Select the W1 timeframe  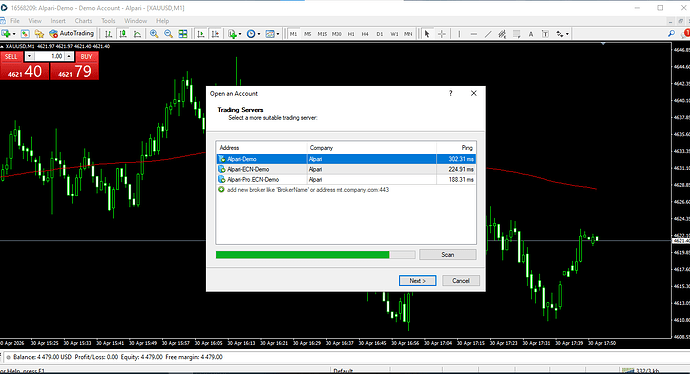[394, 34]
